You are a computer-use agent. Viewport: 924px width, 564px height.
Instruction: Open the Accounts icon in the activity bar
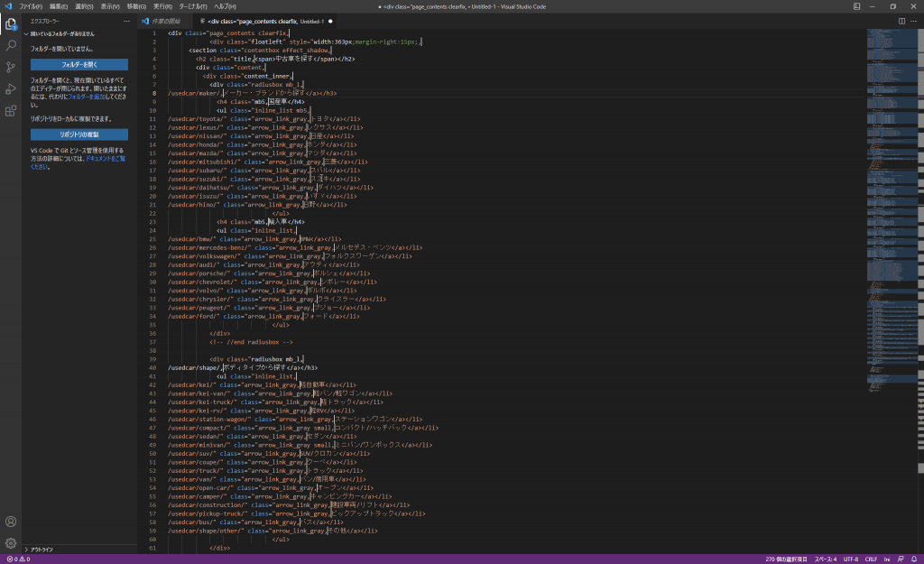tap(11, 522)
